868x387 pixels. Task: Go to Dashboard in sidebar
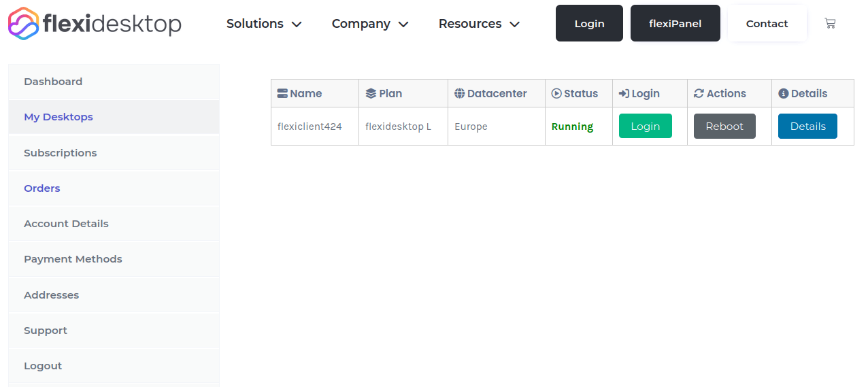click(53, 82)
